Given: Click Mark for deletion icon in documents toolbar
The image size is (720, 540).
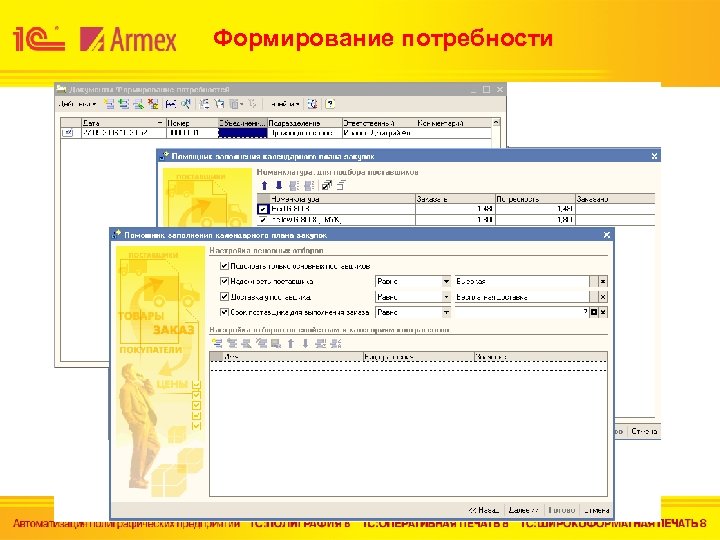Looking at the screenshot, I should tap(153, 104).
